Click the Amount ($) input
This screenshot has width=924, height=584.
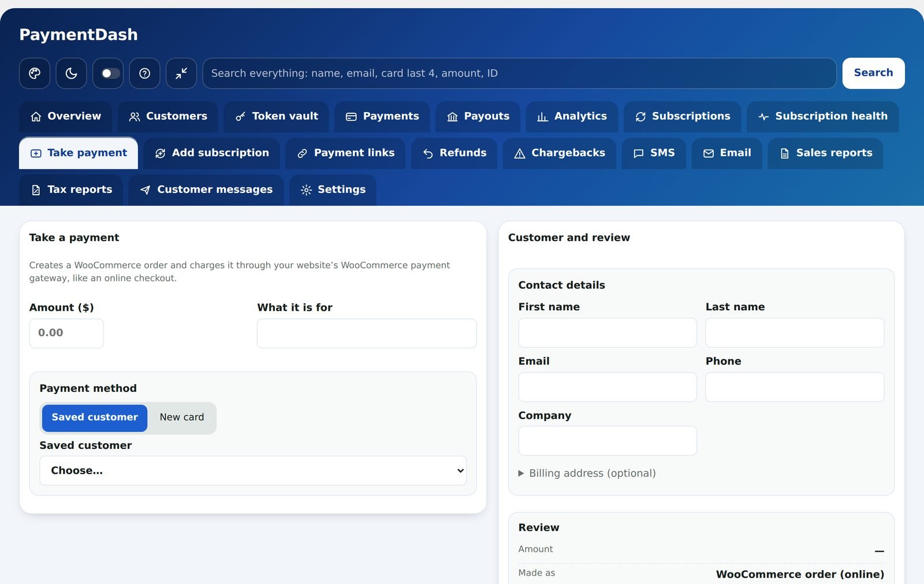click(x=66, y=333)
